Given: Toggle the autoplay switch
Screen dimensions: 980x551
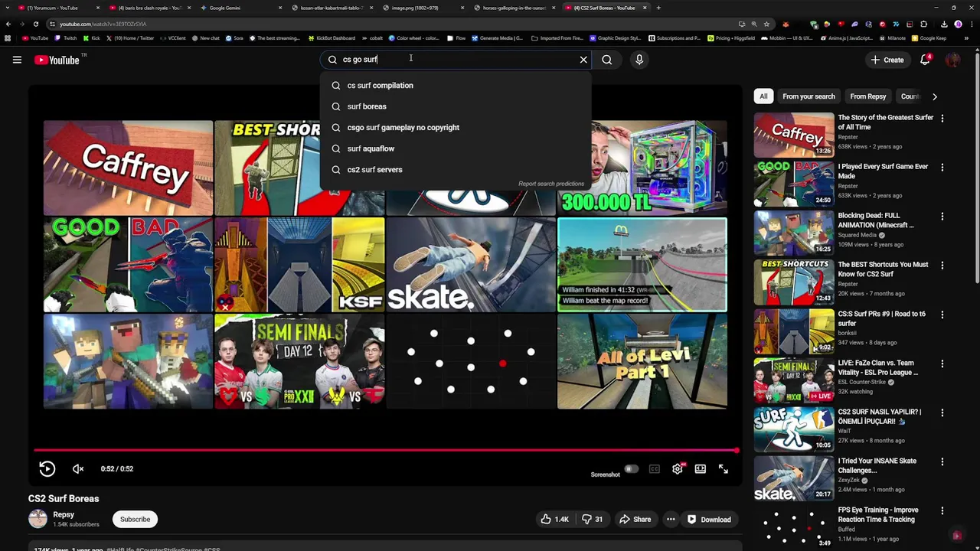Looking at the screenshot, I should tap(630, 469).
